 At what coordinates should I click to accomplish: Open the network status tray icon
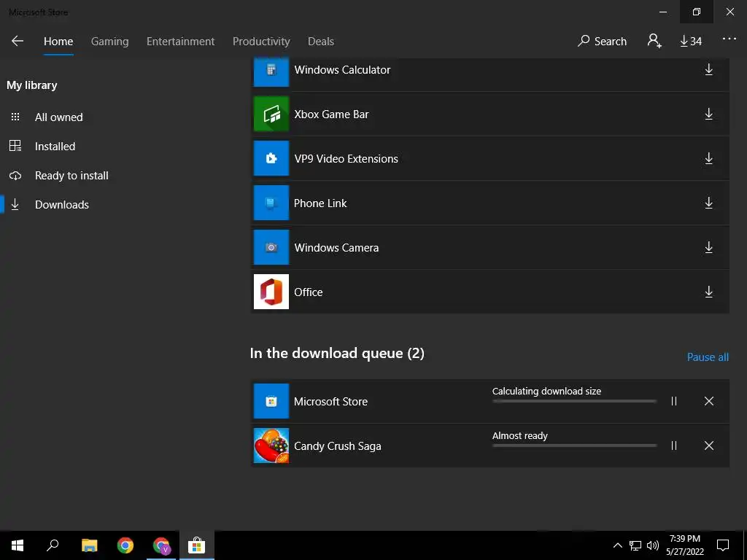635,545
